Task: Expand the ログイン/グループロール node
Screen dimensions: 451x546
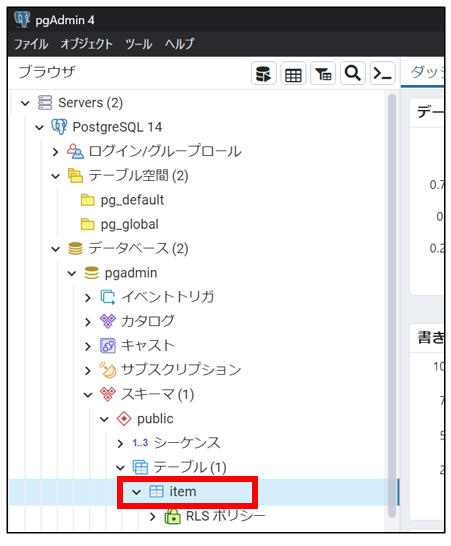Action: click(55, 151)
